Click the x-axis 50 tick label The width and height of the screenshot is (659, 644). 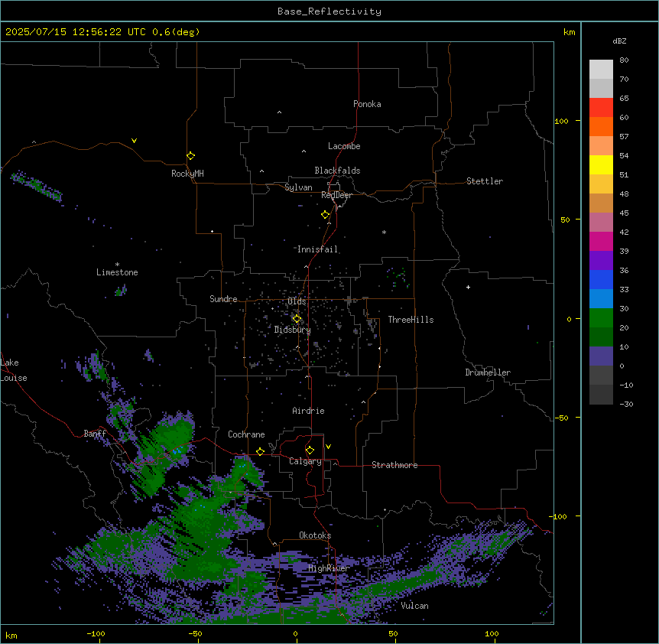click(394, 633)
